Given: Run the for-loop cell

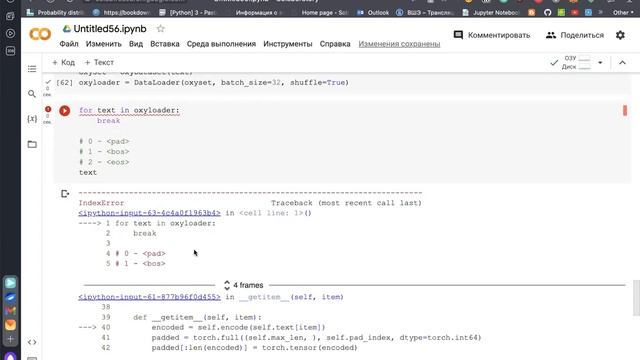Looking at the screenshot, I should tap(64, 111).
